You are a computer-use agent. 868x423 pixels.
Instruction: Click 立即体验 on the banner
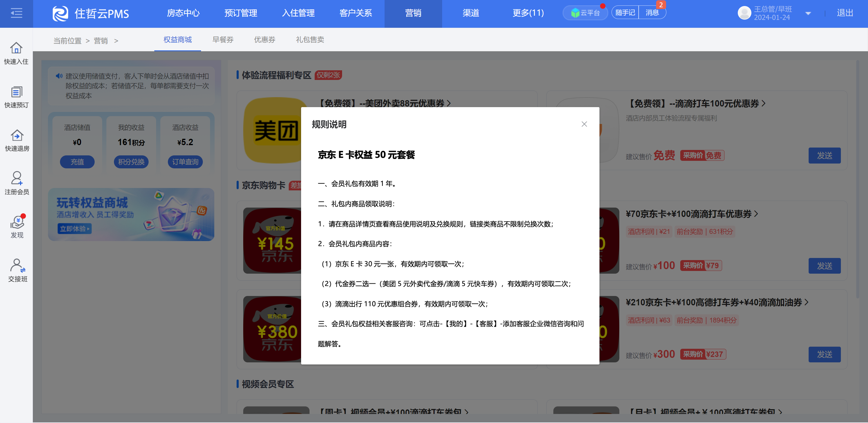[74, 229]
